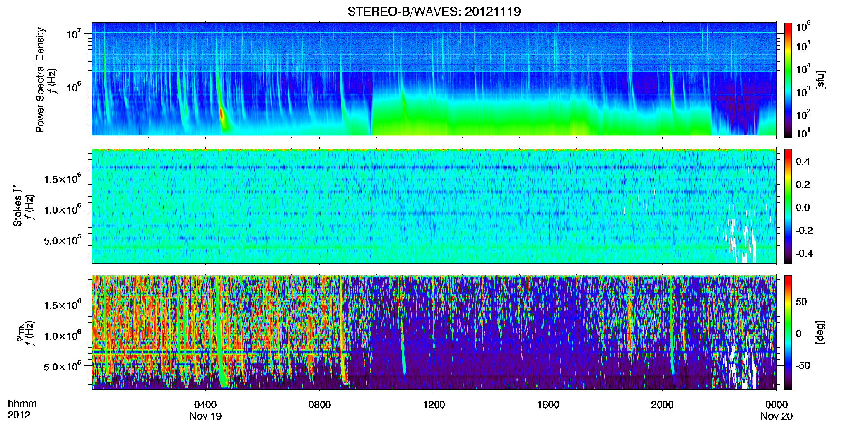Click the 0400 Nov 19 time label
Viewport: 868px width, 447px height.
(x=205, y=410)
